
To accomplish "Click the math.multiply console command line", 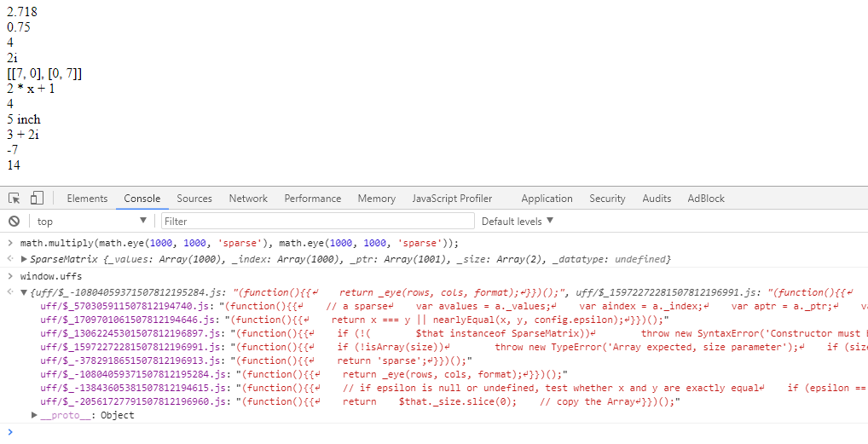I will pos(240,243).
